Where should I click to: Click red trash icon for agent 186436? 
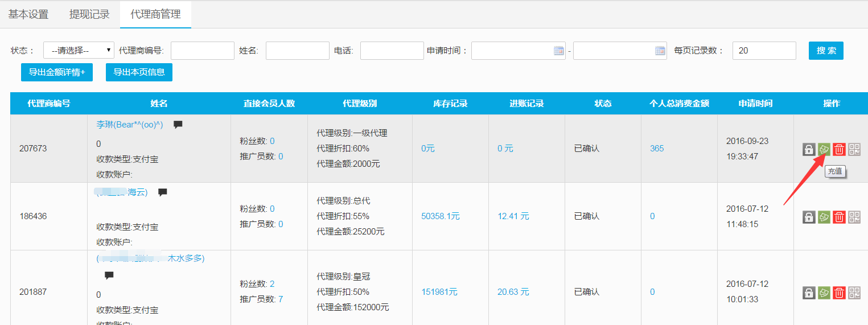[839, 217]
